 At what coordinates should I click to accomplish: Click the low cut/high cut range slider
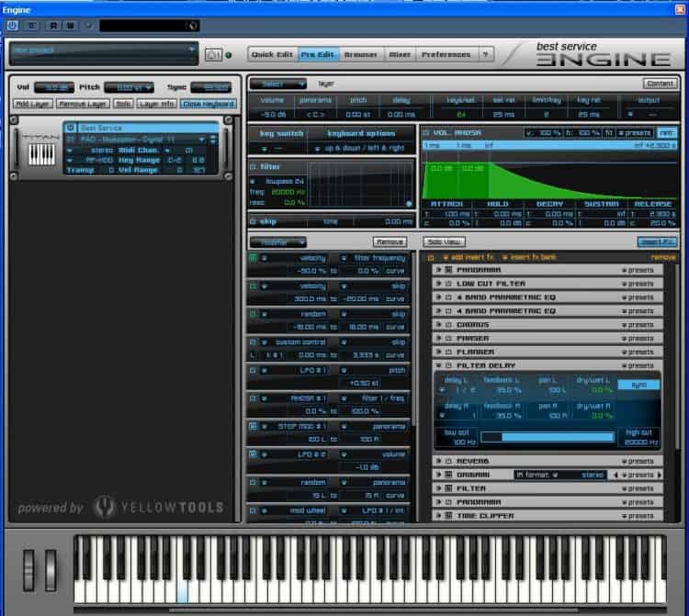click(548, 437)
